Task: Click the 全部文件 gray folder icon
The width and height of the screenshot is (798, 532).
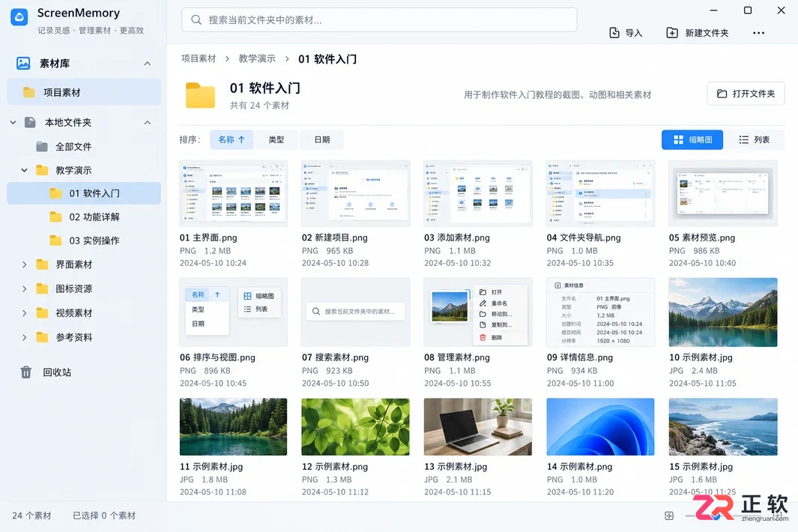Action: coord(42,147)
